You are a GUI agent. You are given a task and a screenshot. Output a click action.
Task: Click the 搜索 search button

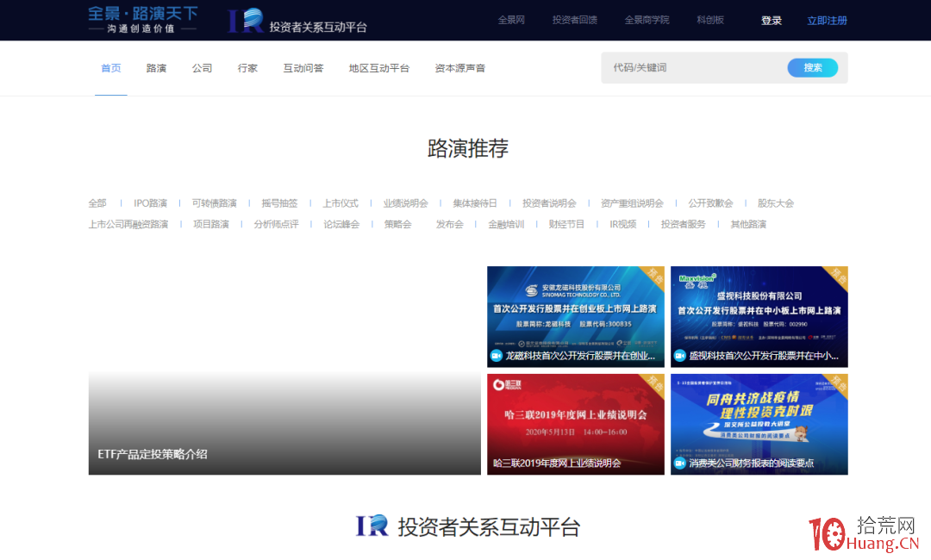(811, 67)
